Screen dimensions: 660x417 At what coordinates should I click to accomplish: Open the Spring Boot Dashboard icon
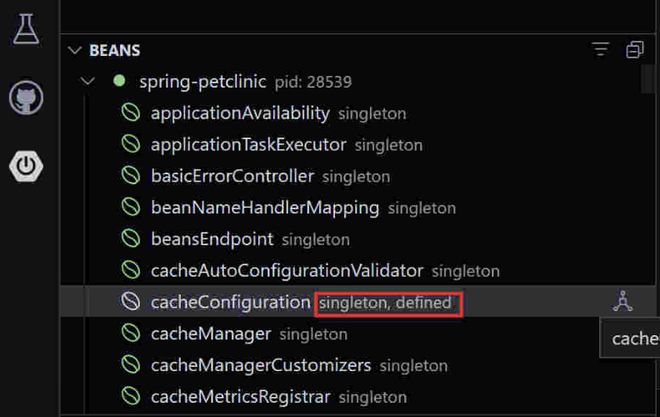(26, 165)
